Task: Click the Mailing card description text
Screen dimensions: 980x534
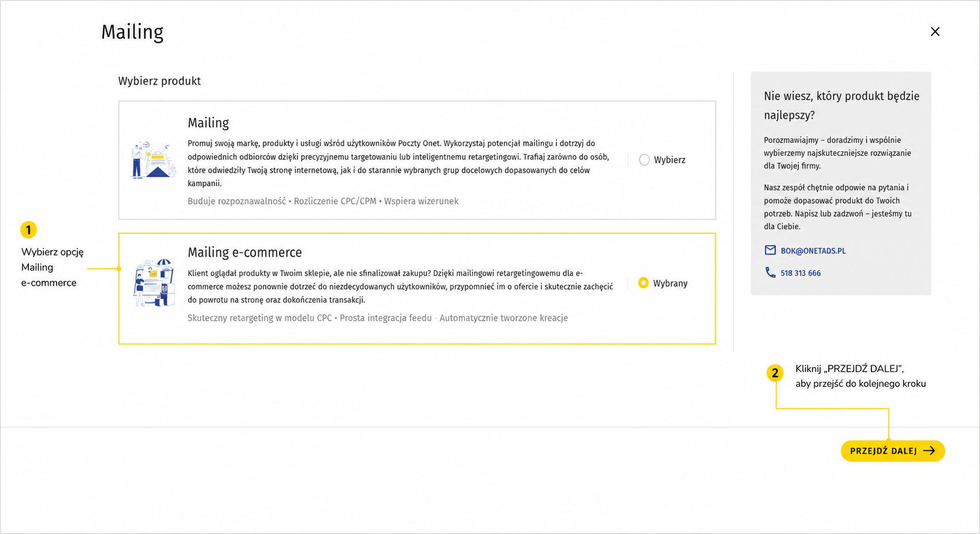Action: (398, 163)
